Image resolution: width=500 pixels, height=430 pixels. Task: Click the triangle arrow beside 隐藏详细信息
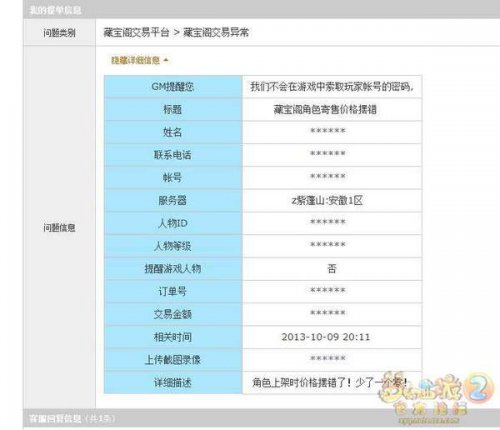166,60
